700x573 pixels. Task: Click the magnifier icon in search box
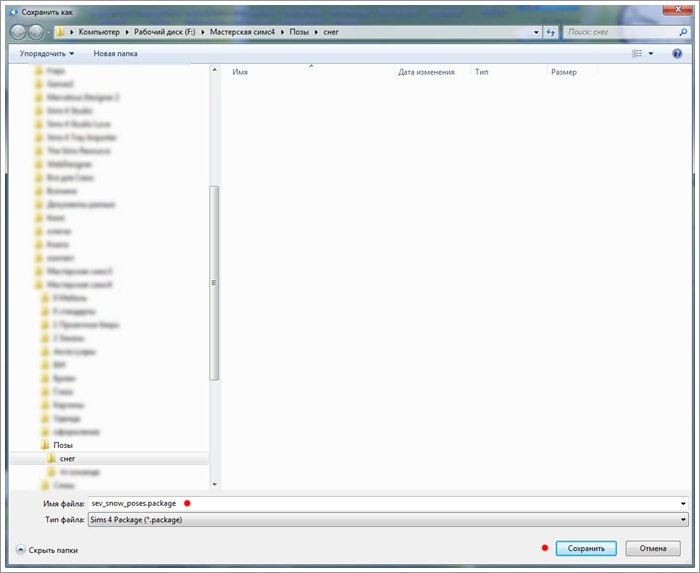coord(682,32)
